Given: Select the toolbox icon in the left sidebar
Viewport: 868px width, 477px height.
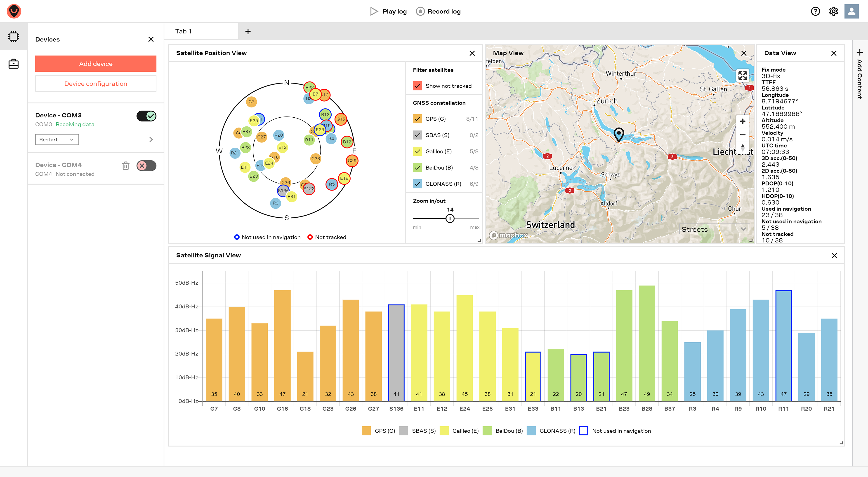Looking at the screenshot, I should click(x=14, y=64).
